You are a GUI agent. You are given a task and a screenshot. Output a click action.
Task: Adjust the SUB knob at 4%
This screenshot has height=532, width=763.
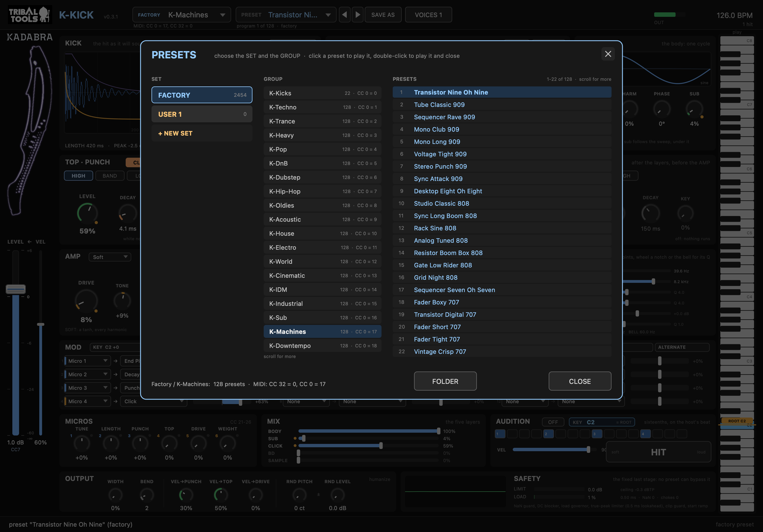(694, 109)
